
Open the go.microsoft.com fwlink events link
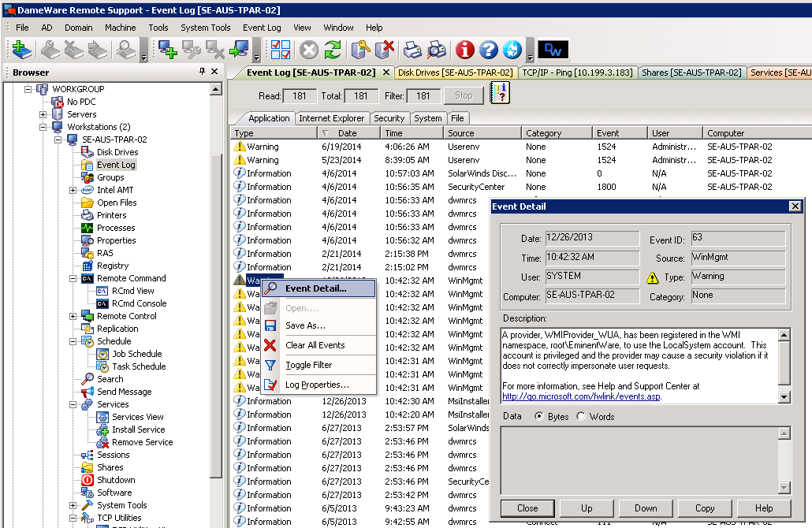[x=581, y=396]
